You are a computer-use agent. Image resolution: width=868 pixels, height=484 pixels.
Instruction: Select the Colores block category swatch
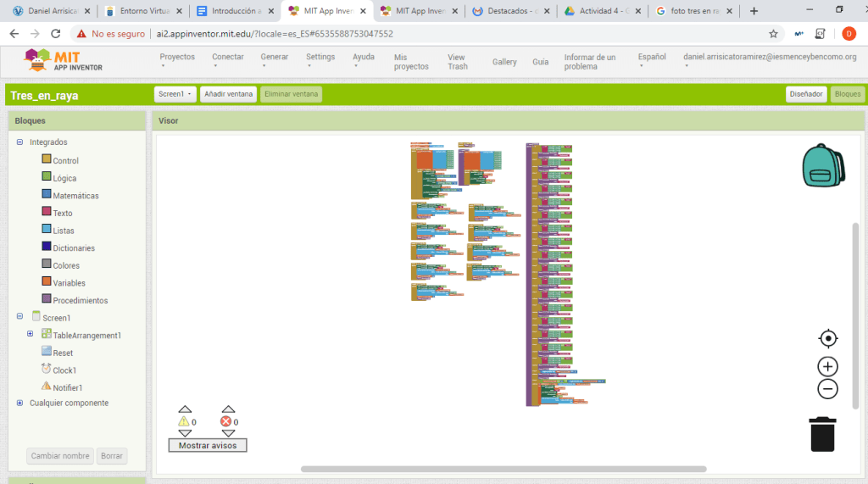[x=47, y=264]
